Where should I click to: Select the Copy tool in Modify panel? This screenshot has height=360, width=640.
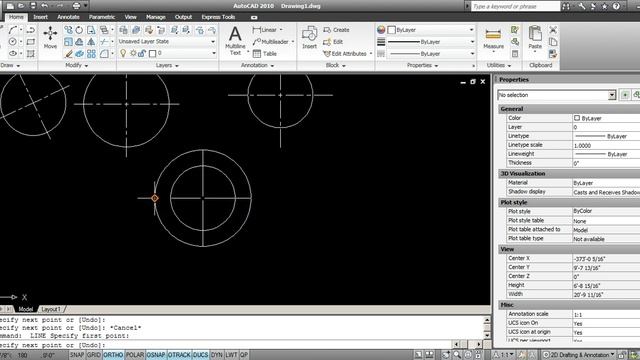click(68, 30)
